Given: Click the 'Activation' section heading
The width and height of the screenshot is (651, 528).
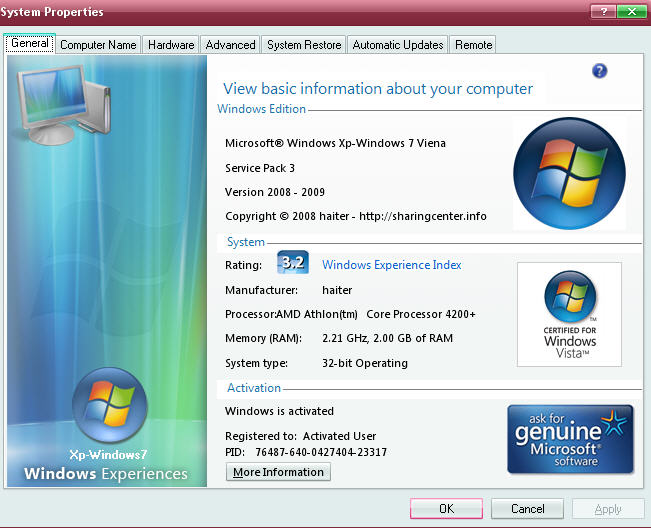Looking at the screenshot, I should click(x=254, y=388).
